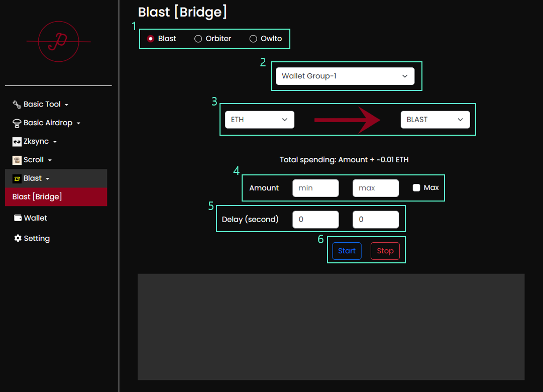Click the Wallet icon in sidebar

18,218
